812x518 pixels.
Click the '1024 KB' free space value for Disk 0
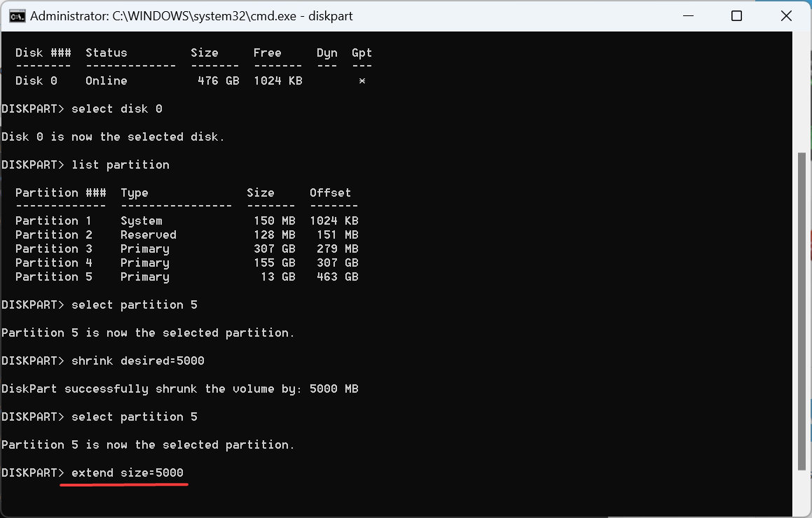click(278, 80)
